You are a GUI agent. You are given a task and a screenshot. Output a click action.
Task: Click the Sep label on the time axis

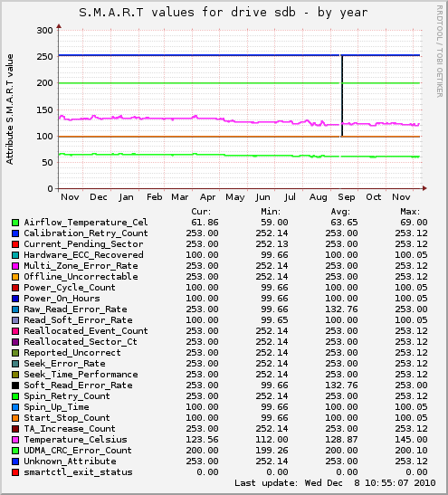(x=347, y=197)
